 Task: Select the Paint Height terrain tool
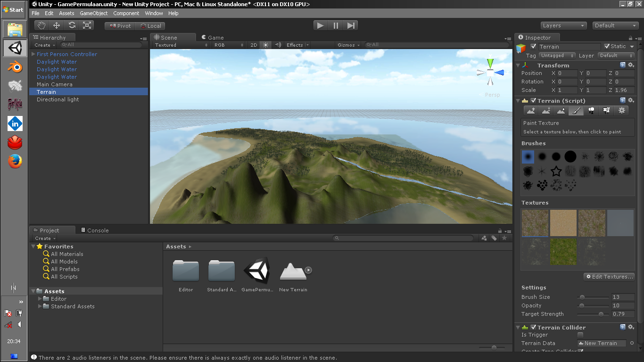click(x=546, y=110)
